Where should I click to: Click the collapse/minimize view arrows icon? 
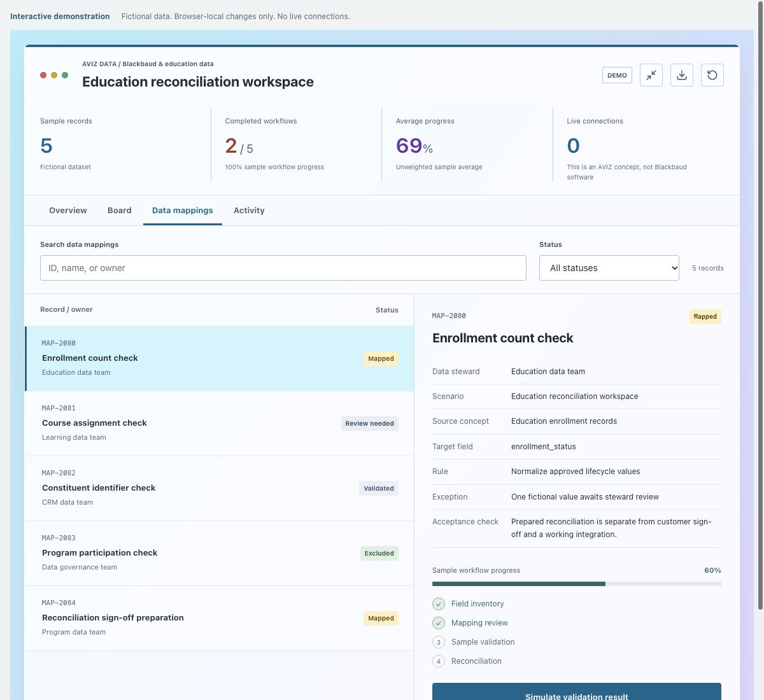click(x=651, y=75)
